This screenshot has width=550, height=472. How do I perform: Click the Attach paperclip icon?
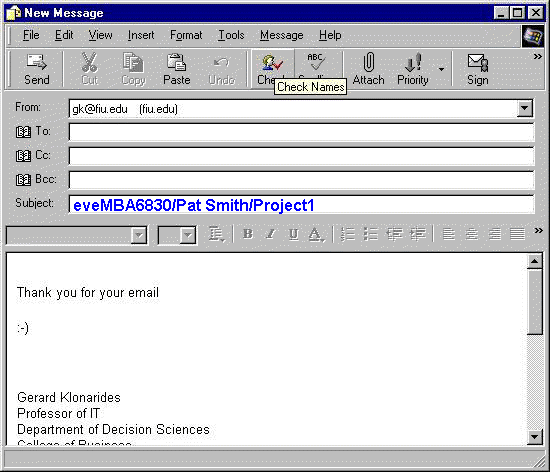369,62
